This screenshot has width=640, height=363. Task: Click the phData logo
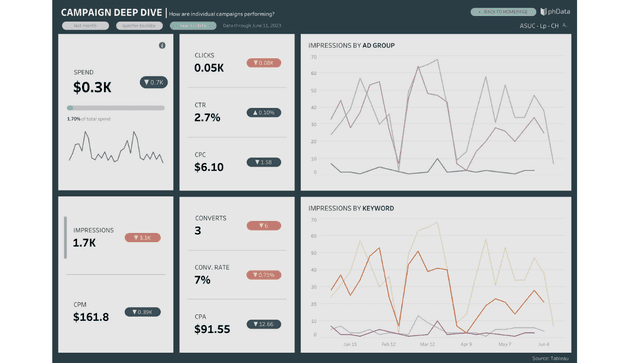point(555,11)
